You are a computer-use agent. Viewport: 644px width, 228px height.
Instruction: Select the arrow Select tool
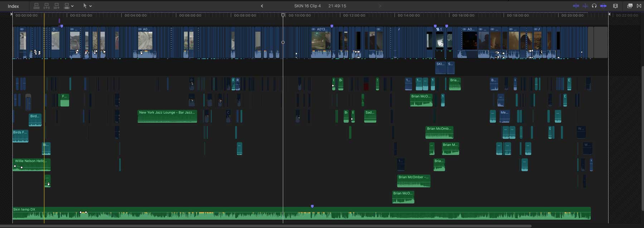coord(85,6)
